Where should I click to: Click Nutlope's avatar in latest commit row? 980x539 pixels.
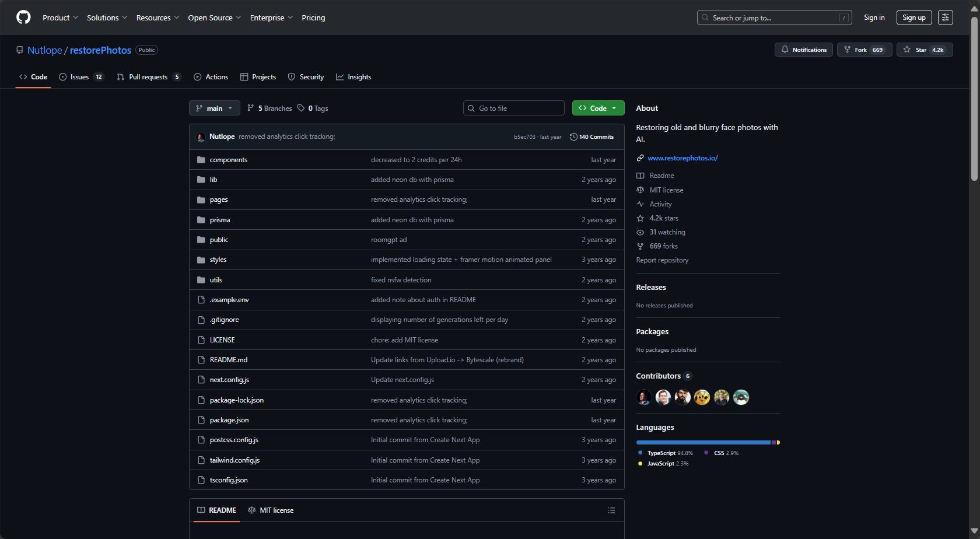pos(201,137)
